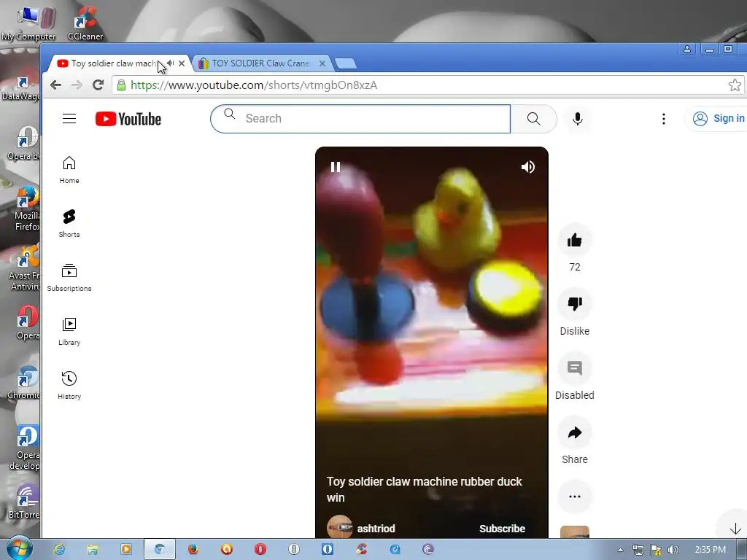Open Home in the sidebar

[x=69, y=170]
